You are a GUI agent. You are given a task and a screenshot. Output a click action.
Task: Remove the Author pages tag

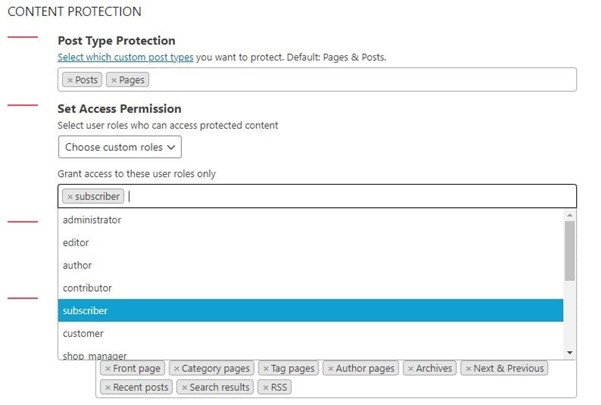[331, 369]
